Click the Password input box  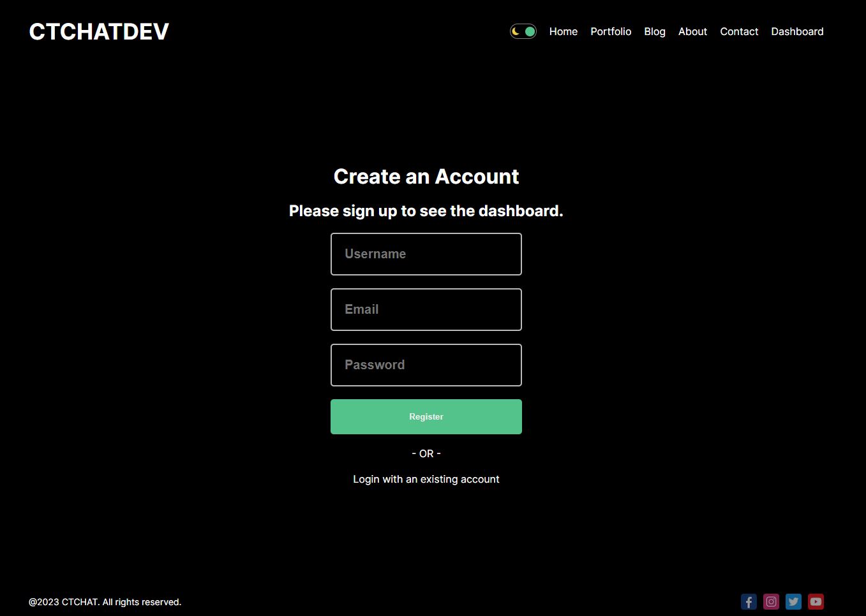(426, 365)
